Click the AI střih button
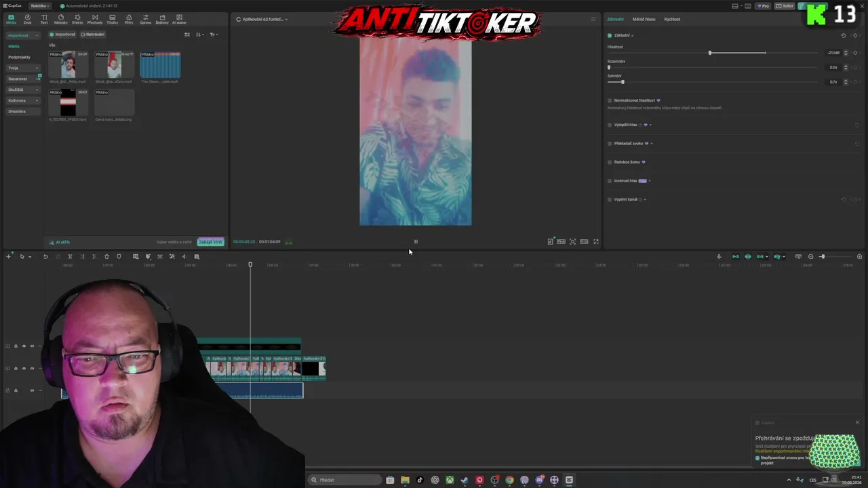 pos(60,242)
